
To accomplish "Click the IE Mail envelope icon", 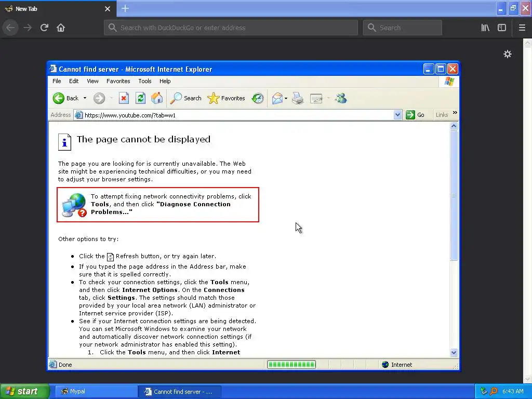I will [277, 98].
